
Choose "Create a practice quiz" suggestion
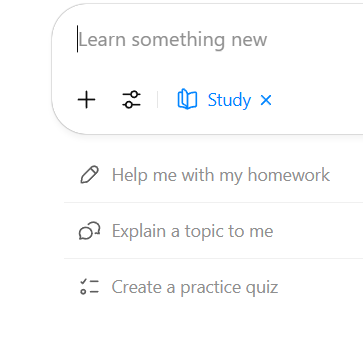coord(213,287)
